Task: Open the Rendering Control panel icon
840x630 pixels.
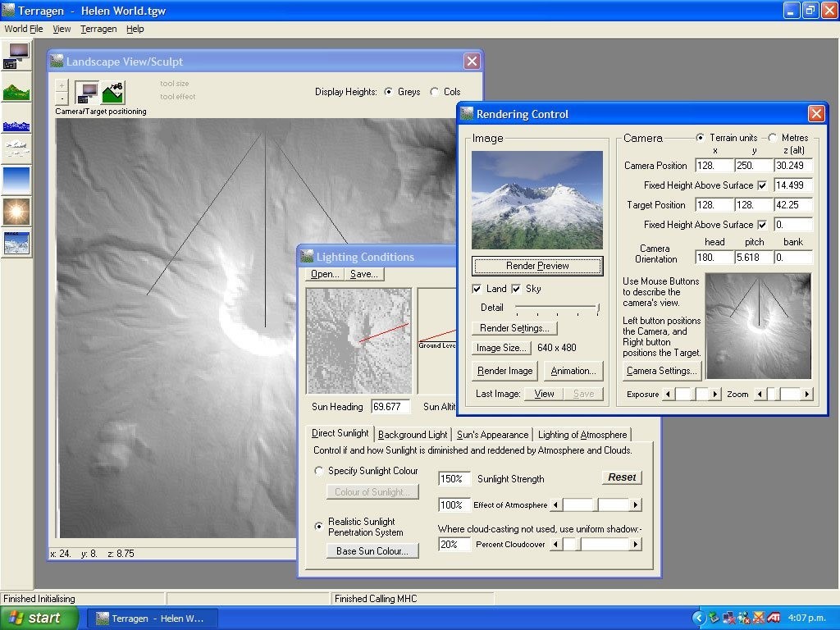Action: click(x=16, y=54)
